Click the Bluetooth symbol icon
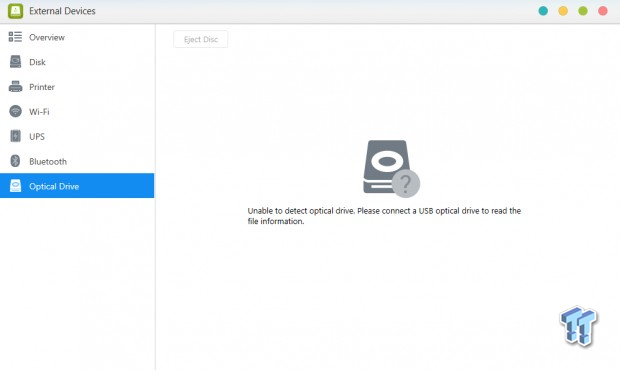 pyautogui.click(x=15, y=161)
